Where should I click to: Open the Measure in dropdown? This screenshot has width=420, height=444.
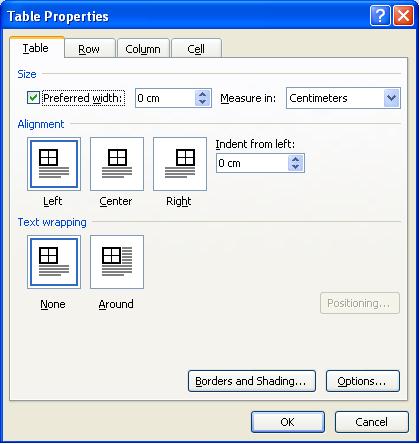coord(391,98)
